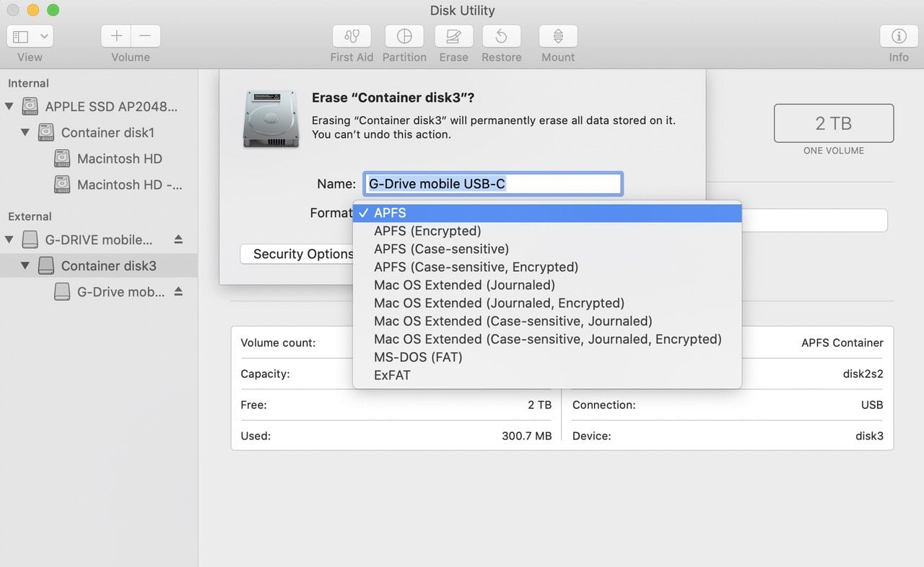924x567 pixels.
Task: Click the add volume plus button
Action: click(116, 36)
